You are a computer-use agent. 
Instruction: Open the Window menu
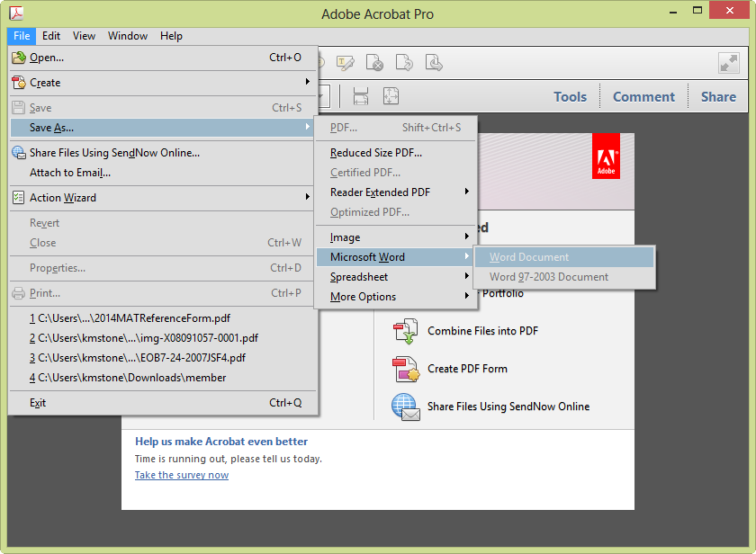pyautogui.click(x=128, y=36)
